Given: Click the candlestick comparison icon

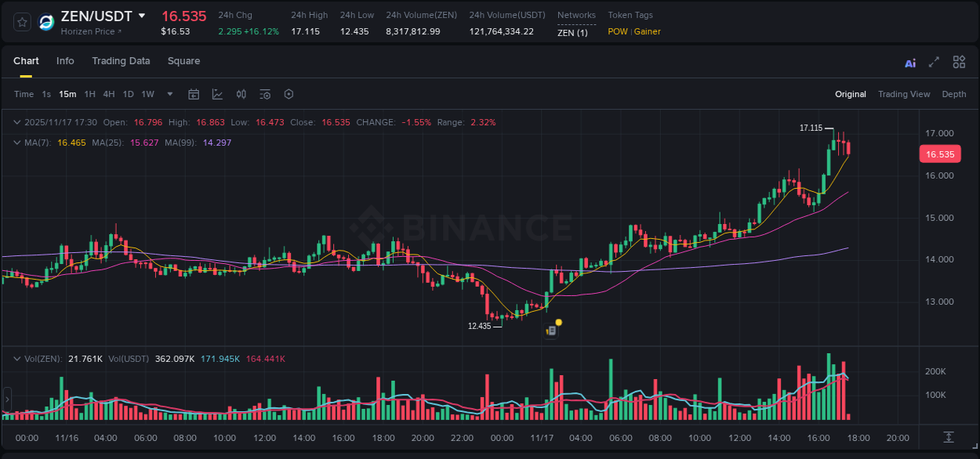Looking at the screenshot, I should 241,93.
